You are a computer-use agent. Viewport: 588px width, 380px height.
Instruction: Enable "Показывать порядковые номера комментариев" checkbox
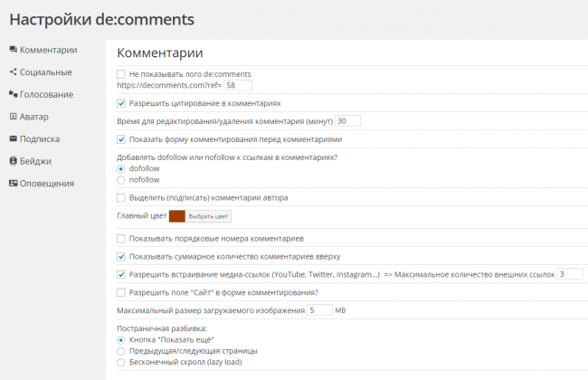(122, 238)
